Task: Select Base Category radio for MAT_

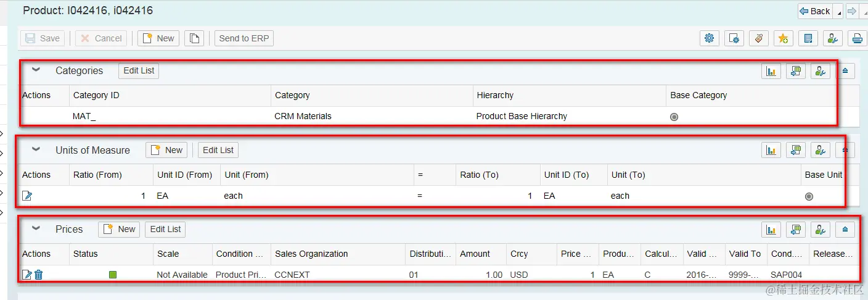Action: [674, 117]
